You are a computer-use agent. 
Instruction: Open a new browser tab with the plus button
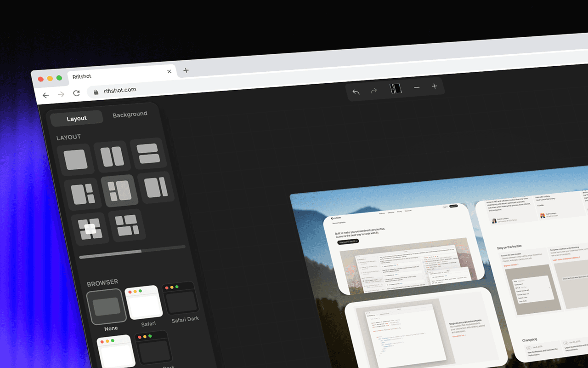click(x=186, y=70)
